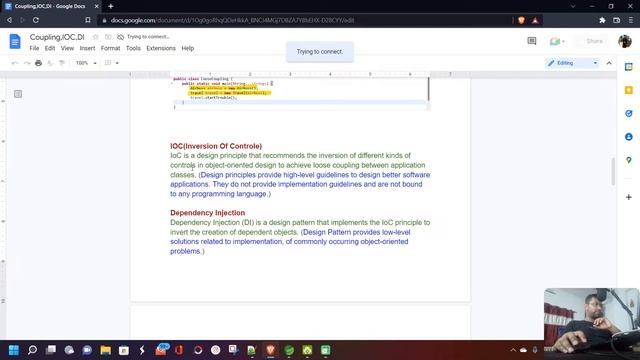Open Google Calendar side panel

pos(629,67)
